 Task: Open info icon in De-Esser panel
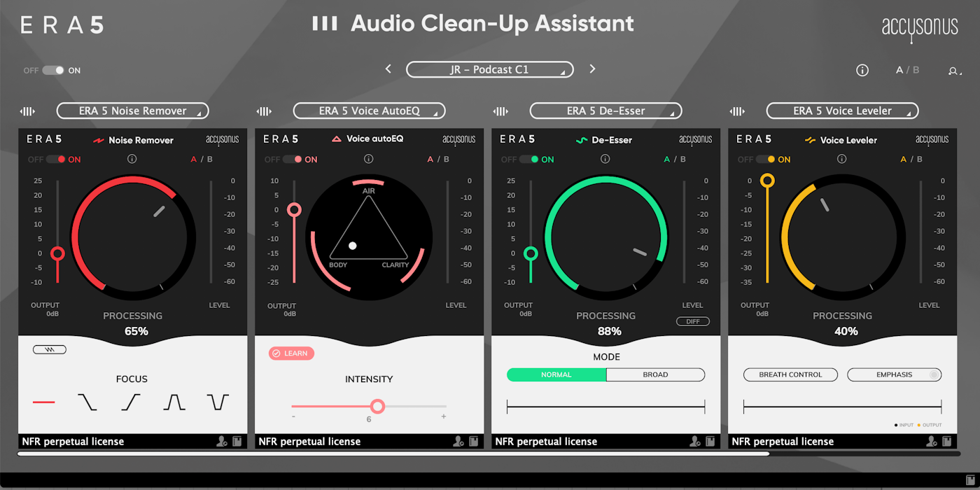point(605,160)
